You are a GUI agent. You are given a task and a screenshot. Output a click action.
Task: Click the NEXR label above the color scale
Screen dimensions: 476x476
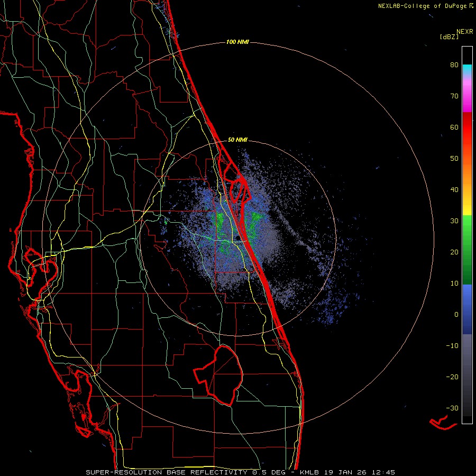(465, 32)
